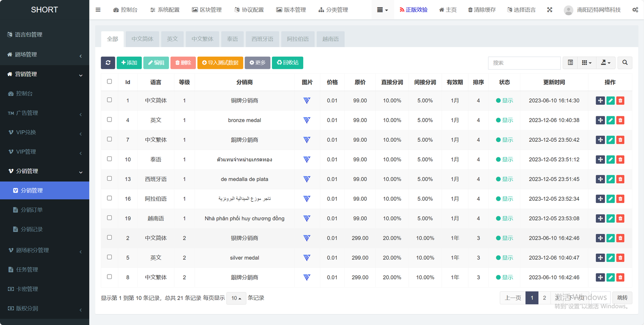Open 系统配置 in the top navigation
Viewport: 644px width, 325px height.
tap(165, 10)
